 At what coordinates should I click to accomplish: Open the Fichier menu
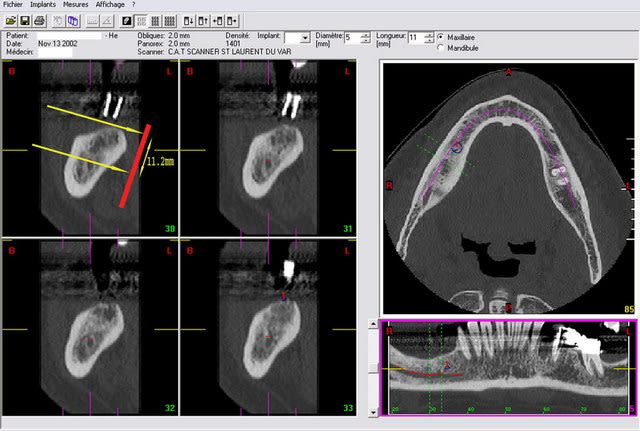[13, 5]
